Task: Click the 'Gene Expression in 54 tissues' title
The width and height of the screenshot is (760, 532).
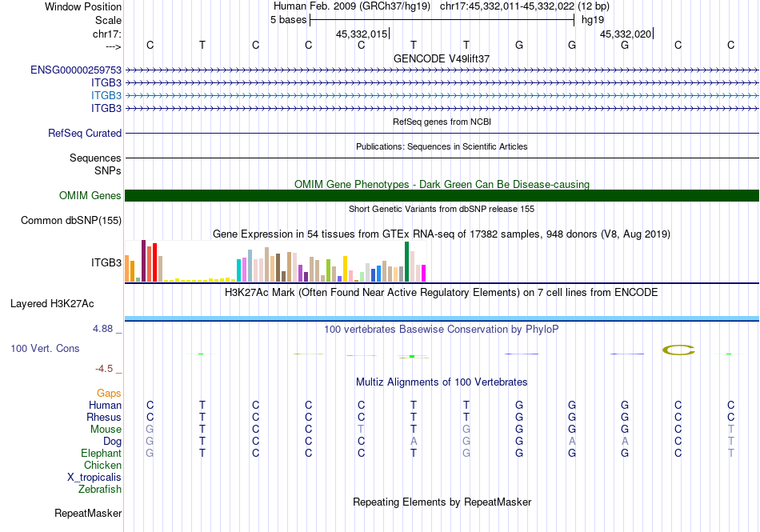Action: 442,234
